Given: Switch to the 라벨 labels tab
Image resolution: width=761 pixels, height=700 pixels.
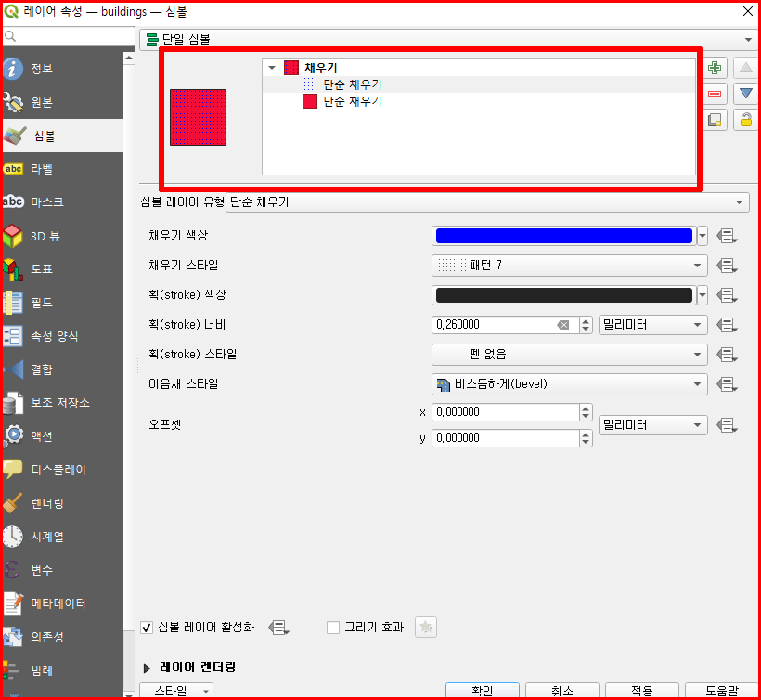Looking at the screenshot, I should tap(62, 169).
